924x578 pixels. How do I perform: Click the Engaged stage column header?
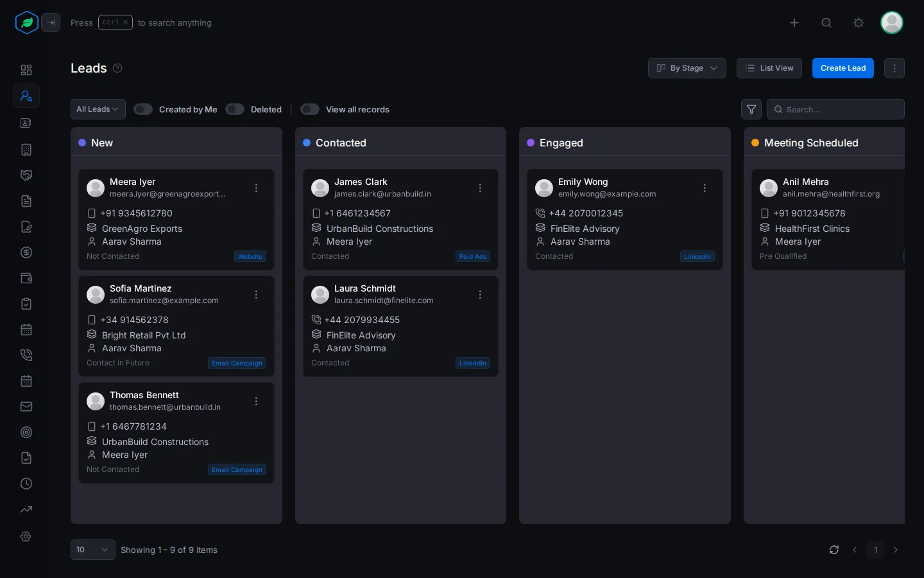click(x=625, y=143)
